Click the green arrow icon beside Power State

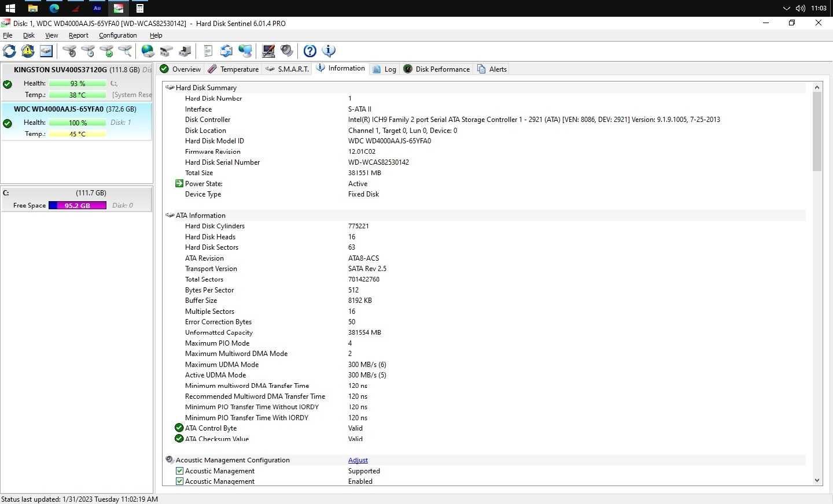(x=179, y=183)
